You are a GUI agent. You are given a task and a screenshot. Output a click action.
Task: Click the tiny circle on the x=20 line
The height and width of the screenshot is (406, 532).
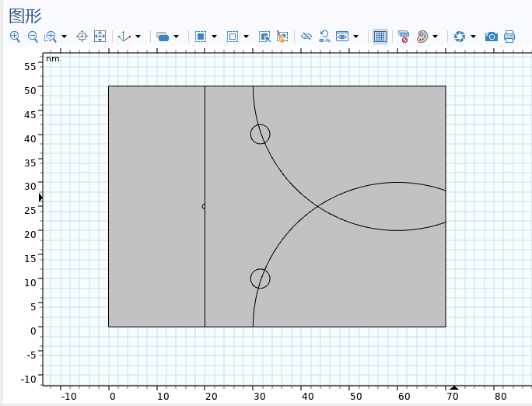pos(204,206)
